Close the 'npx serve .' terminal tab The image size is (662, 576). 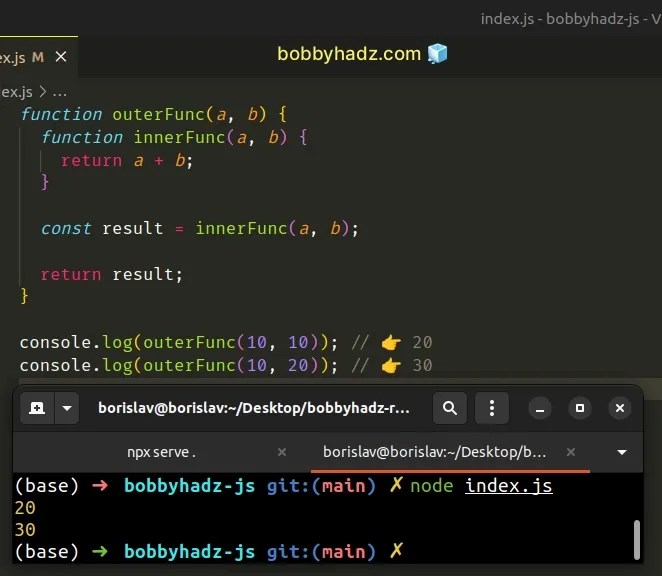coord(282,452)
